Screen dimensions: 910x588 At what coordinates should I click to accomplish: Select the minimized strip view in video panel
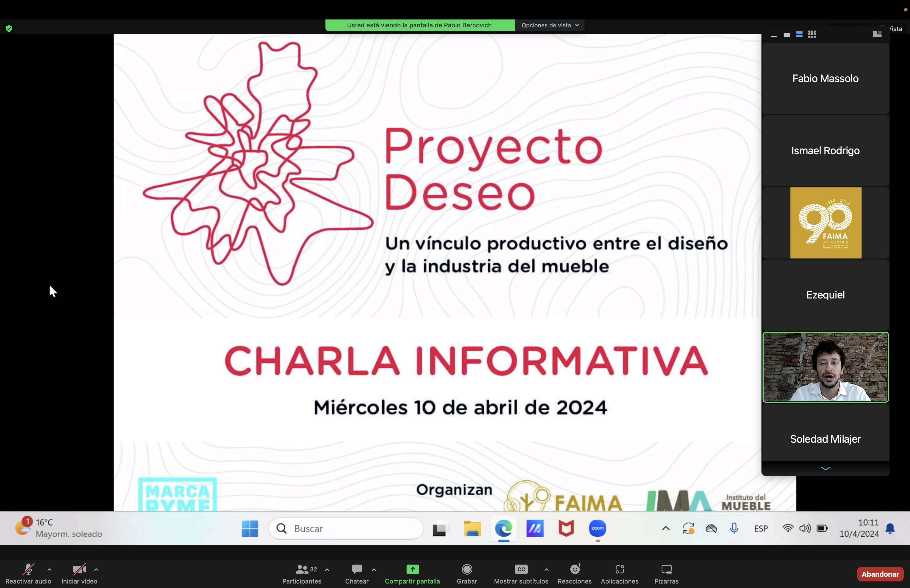point(774,36)
